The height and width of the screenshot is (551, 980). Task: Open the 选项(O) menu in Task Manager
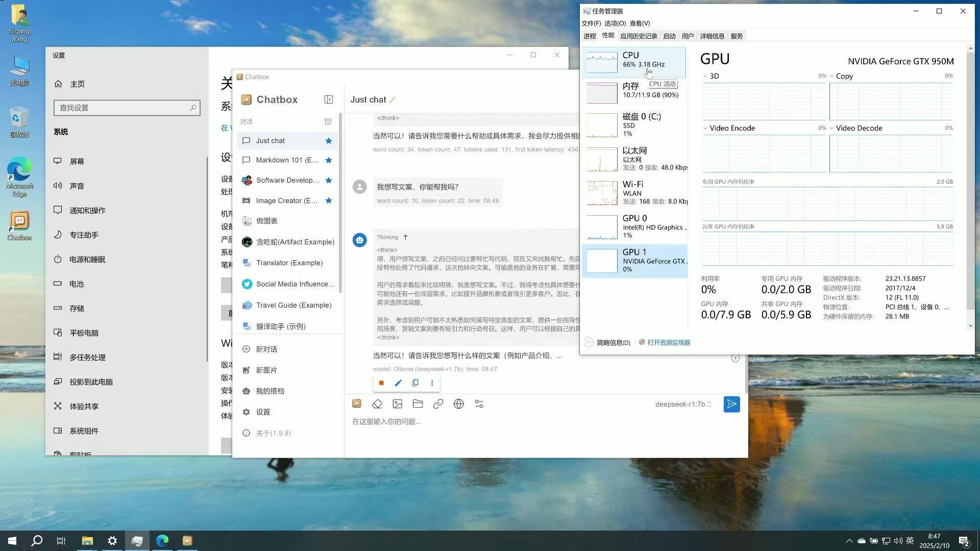(615, 23)
